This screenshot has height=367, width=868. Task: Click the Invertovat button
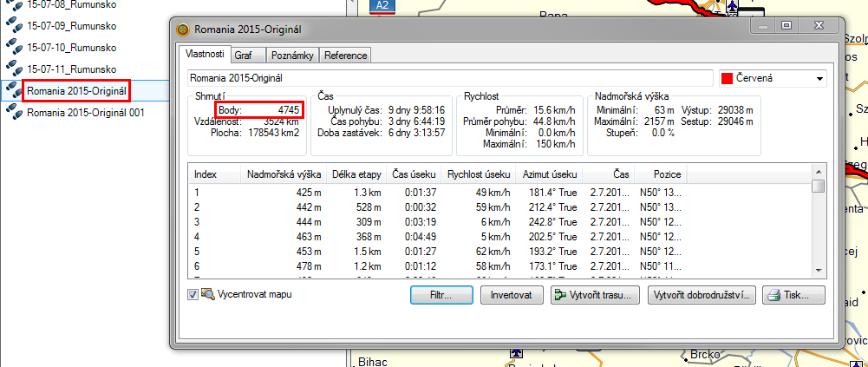pos(511,295)
